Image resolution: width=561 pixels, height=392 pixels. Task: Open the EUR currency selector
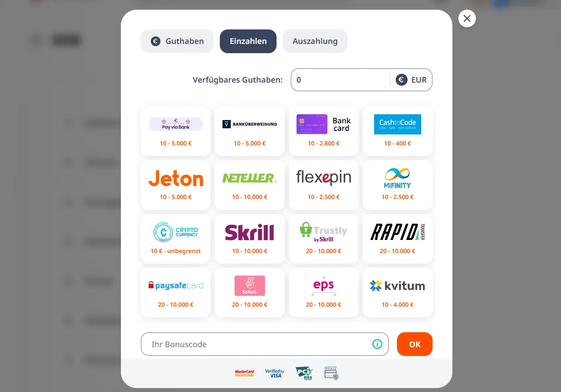[412, 80]
